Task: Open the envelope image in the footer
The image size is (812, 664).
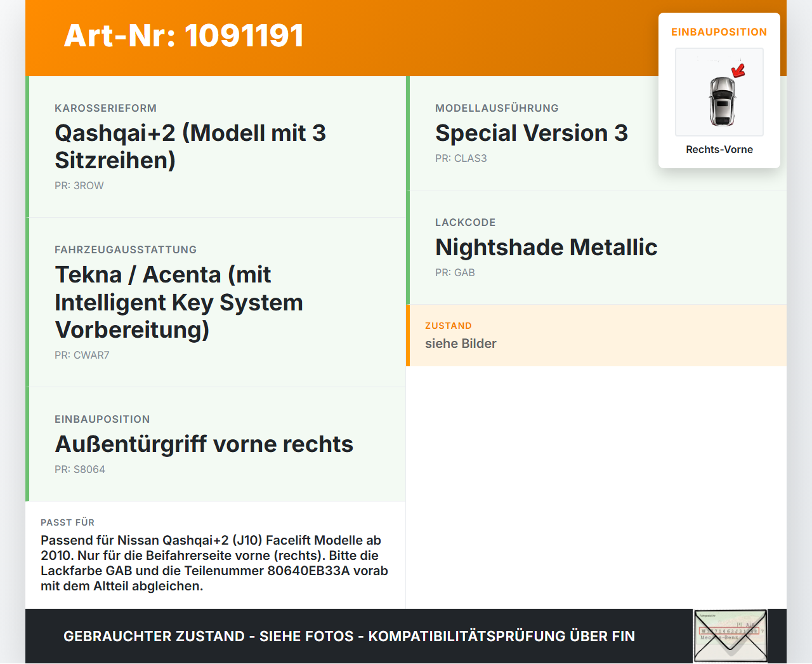Action: (x=731, y=636)
